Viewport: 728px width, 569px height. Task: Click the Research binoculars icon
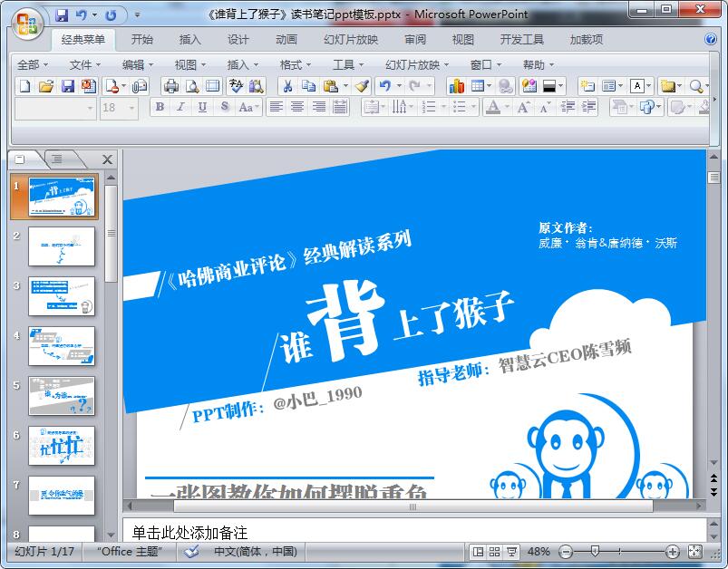tap(256, 86)
